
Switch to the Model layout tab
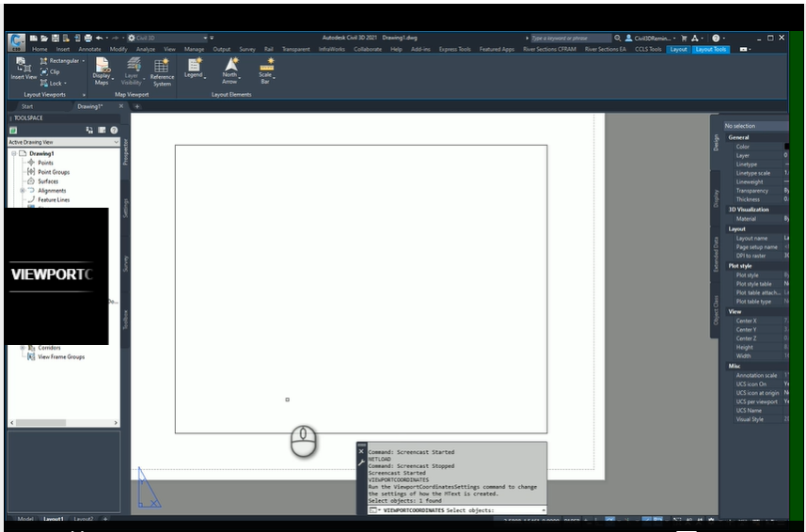(25, 519)
